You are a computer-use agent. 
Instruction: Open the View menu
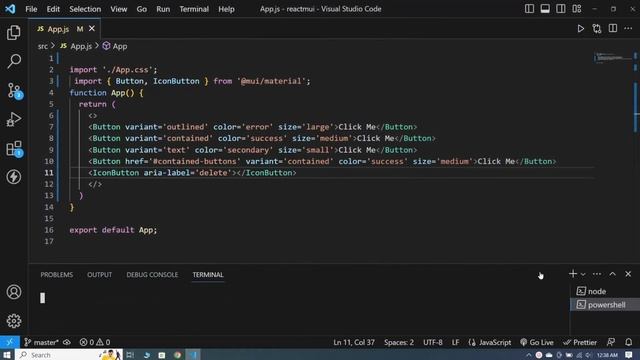coord(118,9)
